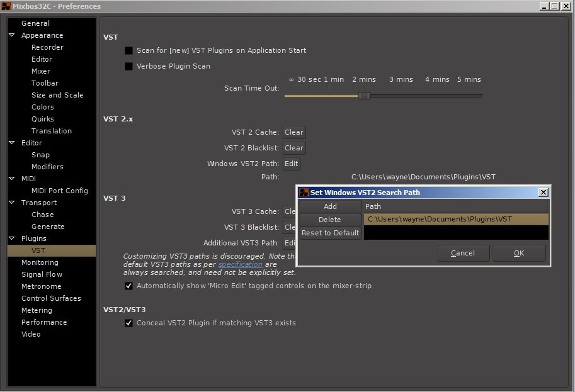Clear the VST 2 Cache
Viewport: 575px width, 392px height.
tap(294, 132)
